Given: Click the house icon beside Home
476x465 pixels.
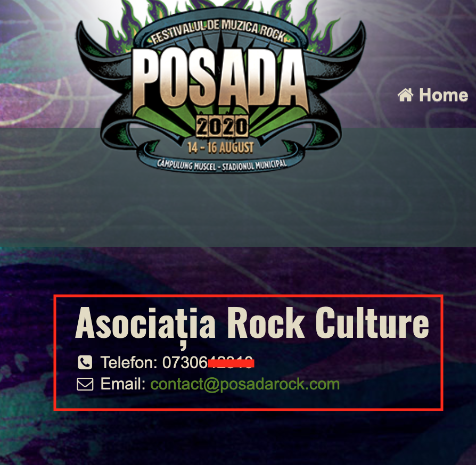Looking at the screenshot, I should coord(406,95).
